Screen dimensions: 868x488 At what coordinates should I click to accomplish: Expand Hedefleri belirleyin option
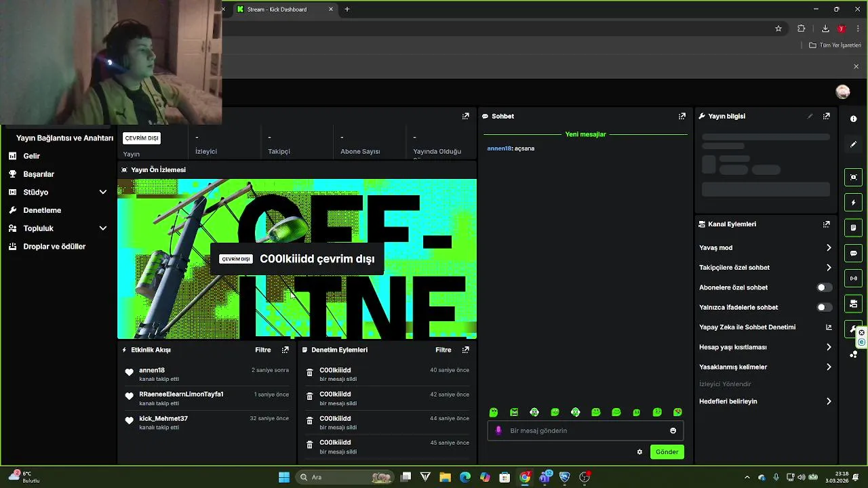(x=765, y=401)
